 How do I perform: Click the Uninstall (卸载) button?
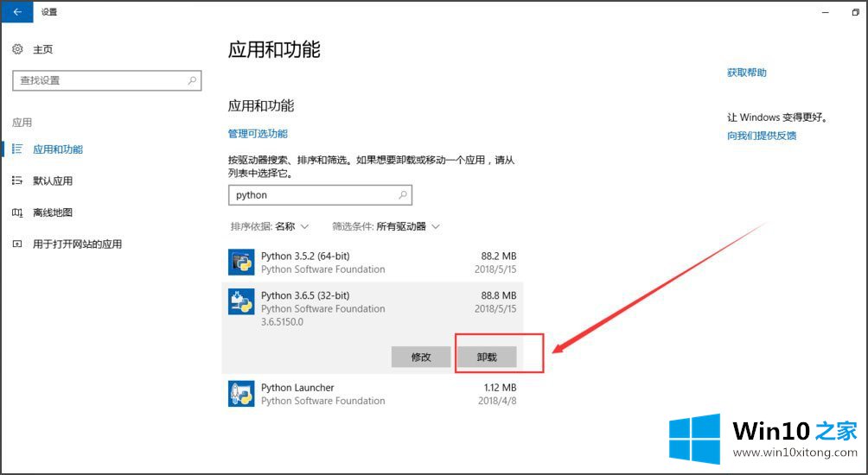click(487, 357)
